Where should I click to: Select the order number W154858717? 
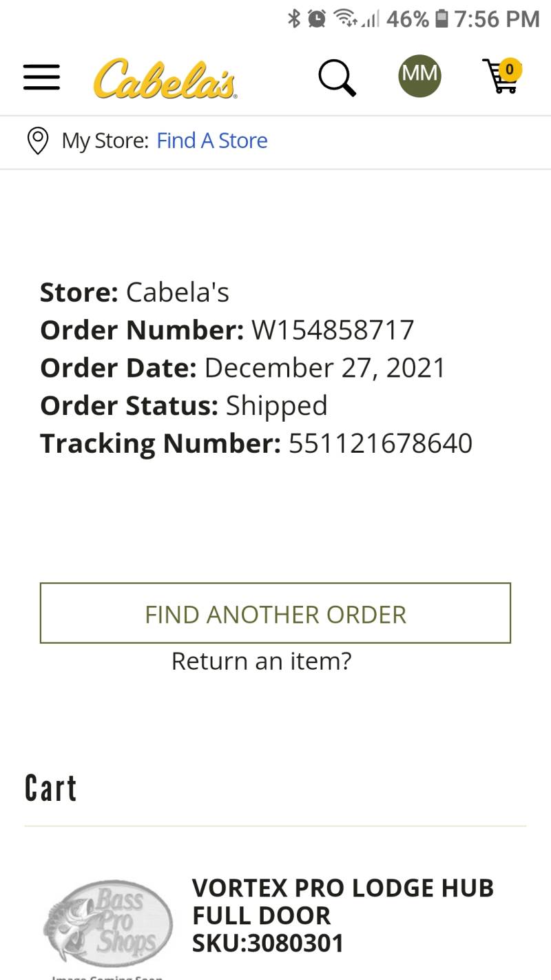pos(333,330)
